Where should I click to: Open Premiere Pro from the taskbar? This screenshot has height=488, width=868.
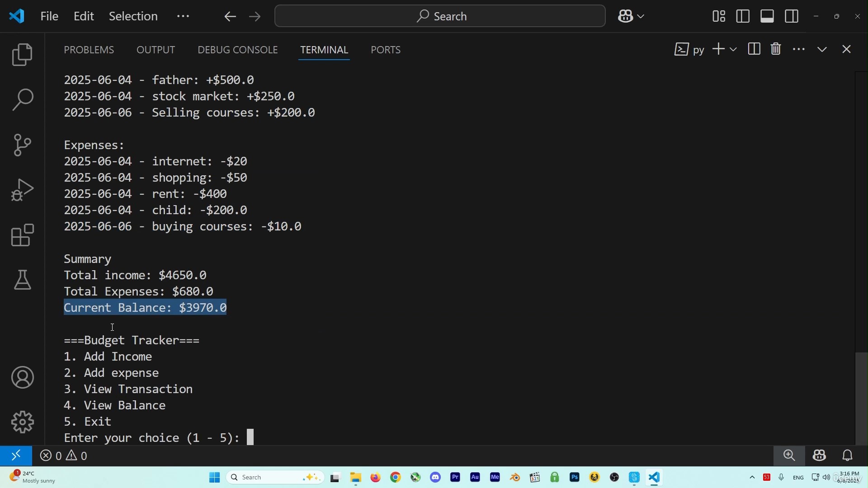(455, 477)
